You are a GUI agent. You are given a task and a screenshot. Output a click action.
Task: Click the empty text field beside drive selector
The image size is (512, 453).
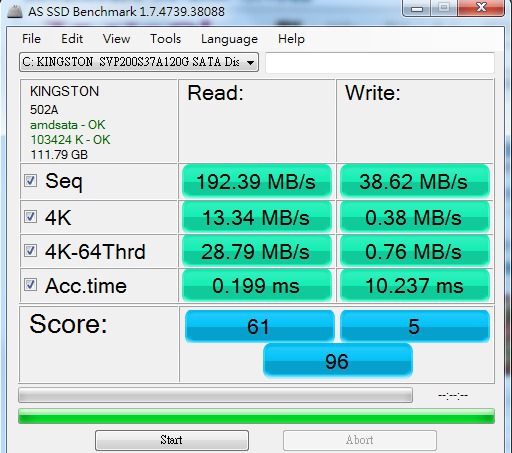[380, 62]
